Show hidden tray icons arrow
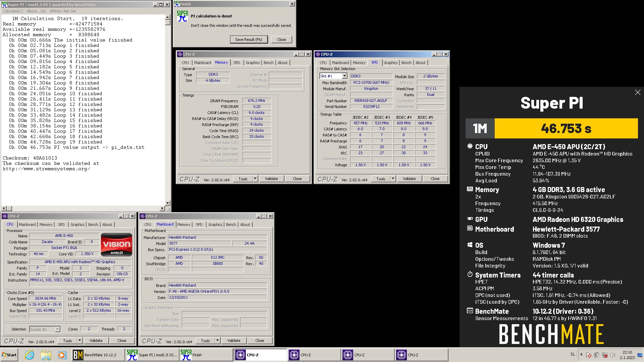 coord(581,355)
